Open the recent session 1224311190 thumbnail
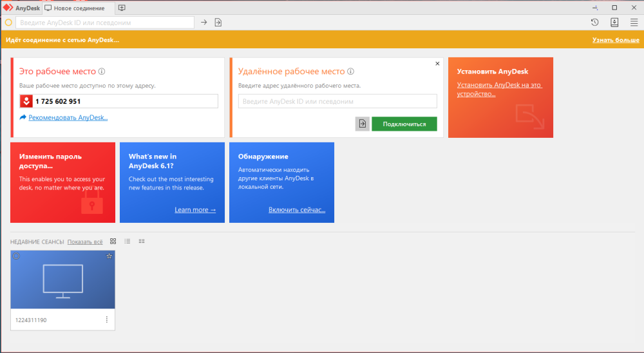Screen dimensions: 644x353 point(63,280)
